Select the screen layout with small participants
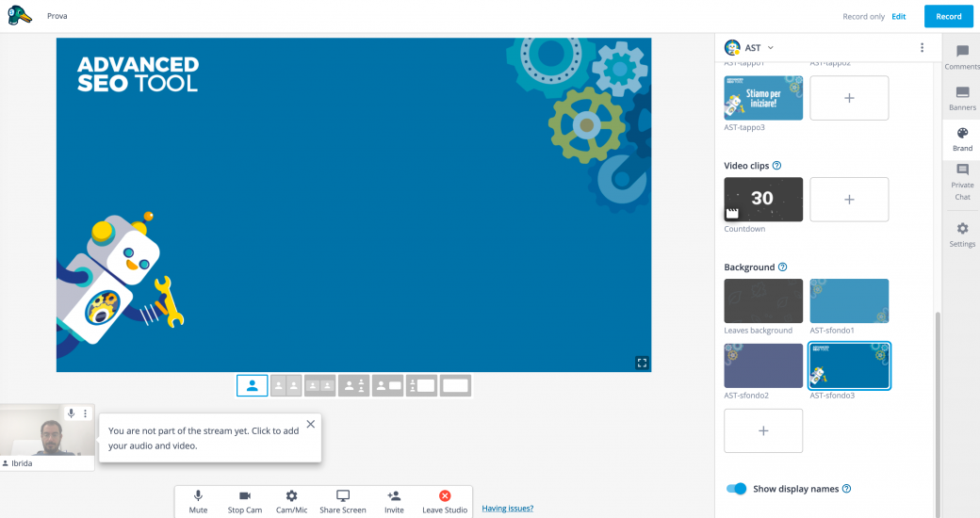 pyautogui.click(x=421, y=385)
